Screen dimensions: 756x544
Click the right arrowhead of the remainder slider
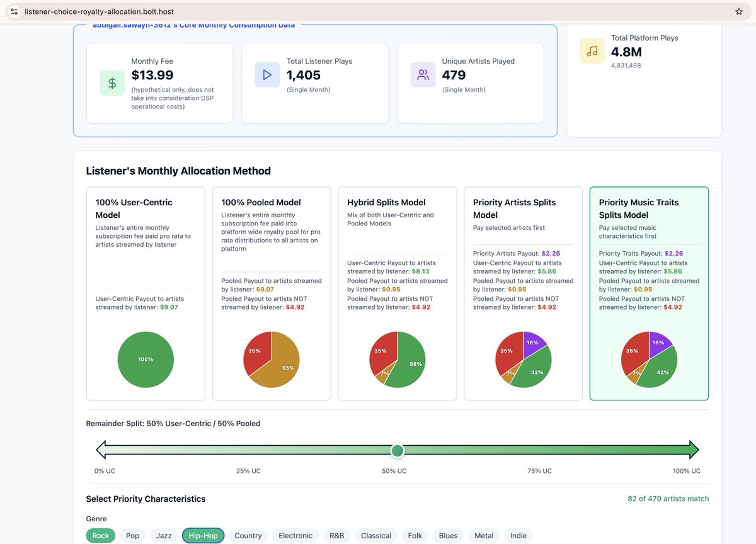click(693, 450)
